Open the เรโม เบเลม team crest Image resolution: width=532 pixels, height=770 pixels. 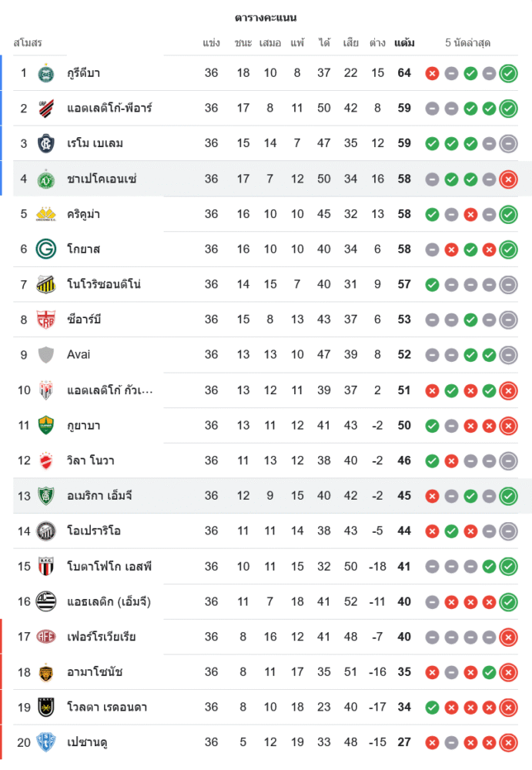click(45, 143)
